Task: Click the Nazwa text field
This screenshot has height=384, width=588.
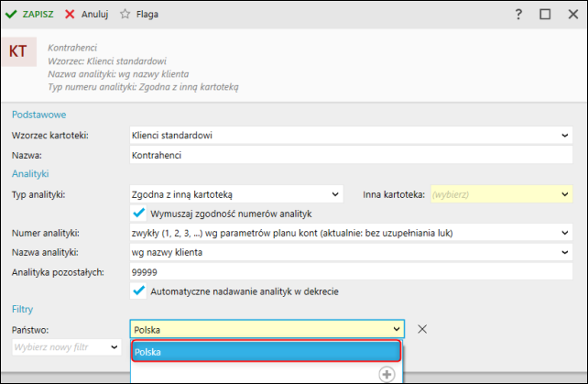Action: point(348,155)
